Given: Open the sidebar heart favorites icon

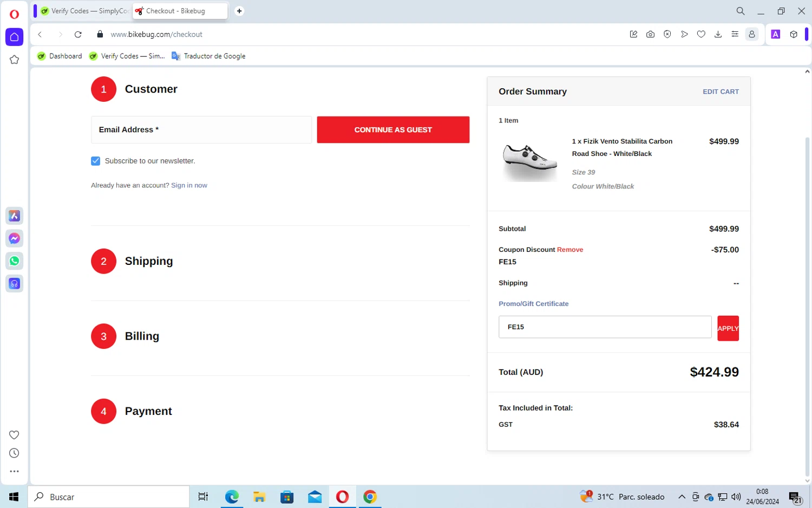Looking at the screenshot, I should tap(14, 435).
